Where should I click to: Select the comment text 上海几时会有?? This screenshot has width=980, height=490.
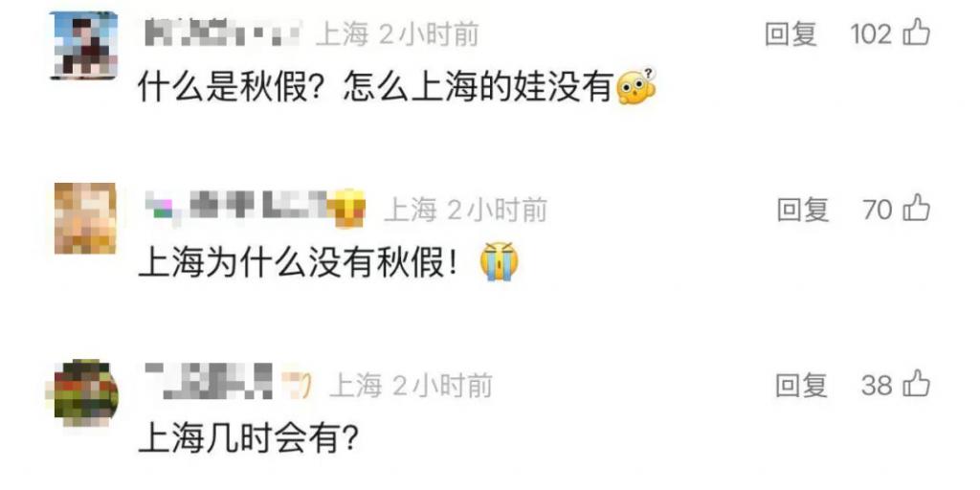(x=249, y=438)
